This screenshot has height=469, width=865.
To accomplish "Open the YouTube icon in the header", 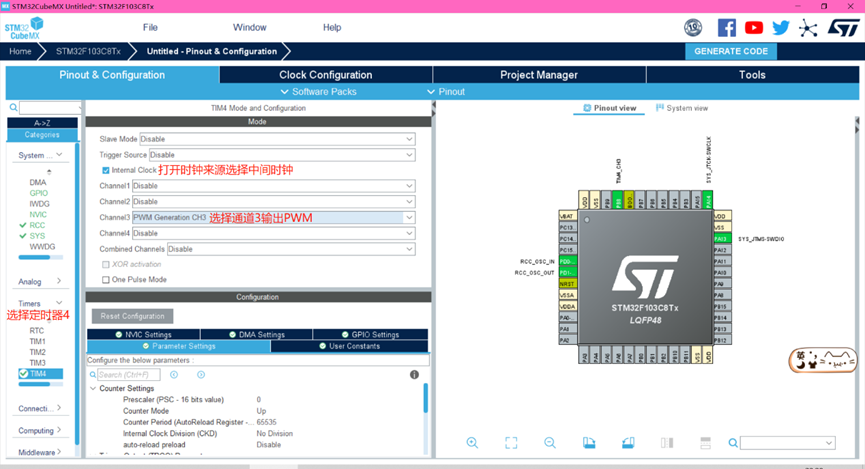I will pyautogui.click(x=754, y=28).
